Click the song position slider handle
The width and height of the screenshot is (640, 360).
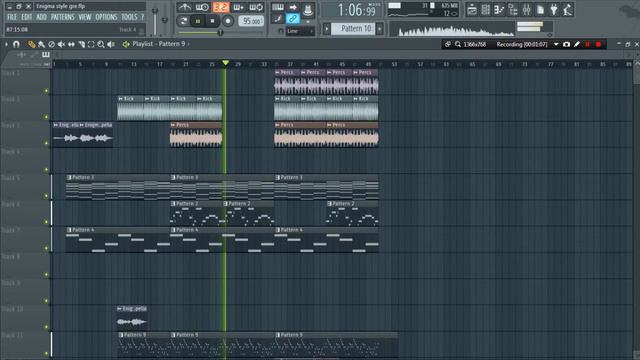click(x=220, y=32)
